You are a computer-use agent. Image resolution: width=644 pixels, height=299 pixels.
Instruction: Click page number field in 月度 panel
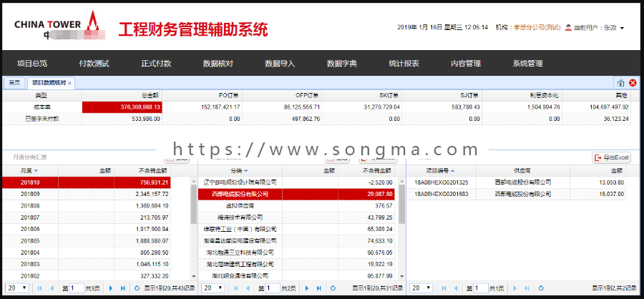tap(77, 288)
